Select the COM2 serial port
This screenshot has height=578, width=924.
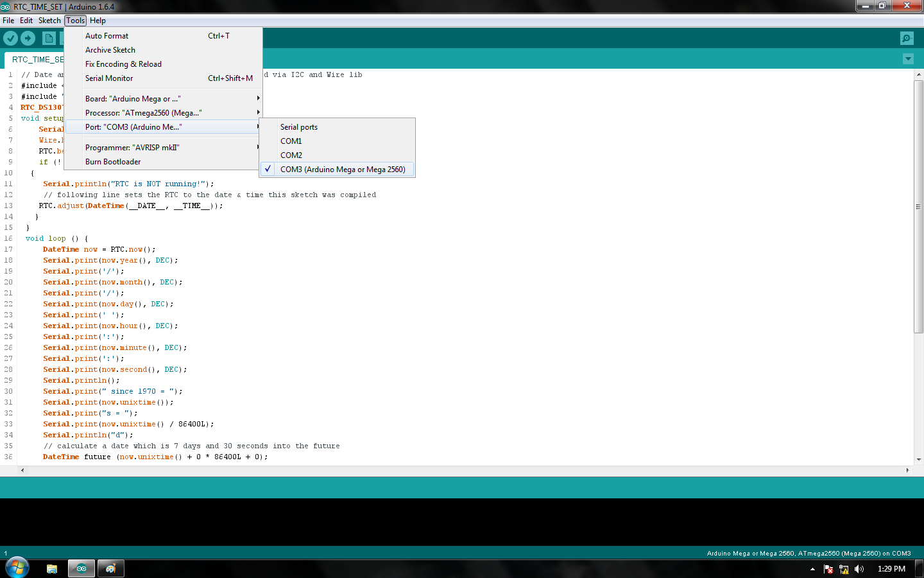coord(337,155)
